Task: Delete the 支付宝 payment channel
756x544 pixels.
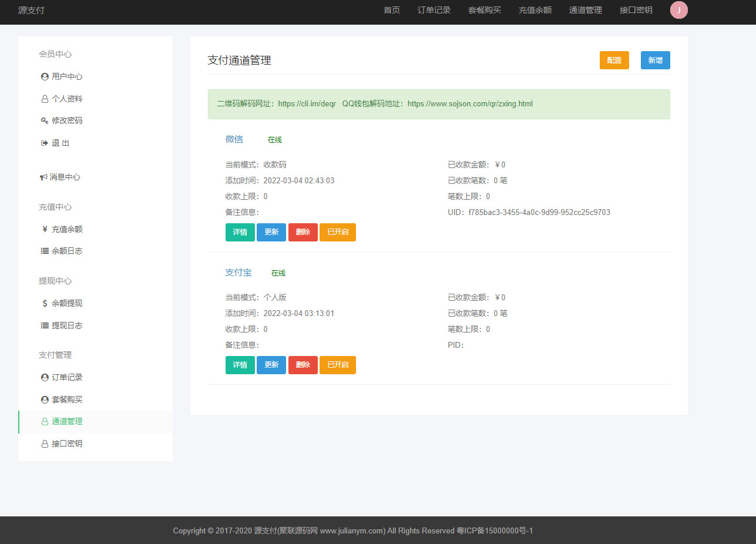Action: click(303, 365)
